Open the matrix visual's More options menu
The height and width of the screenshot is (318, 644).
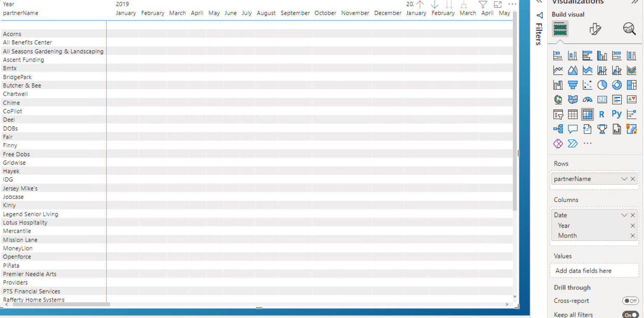(x=512, y=4)
